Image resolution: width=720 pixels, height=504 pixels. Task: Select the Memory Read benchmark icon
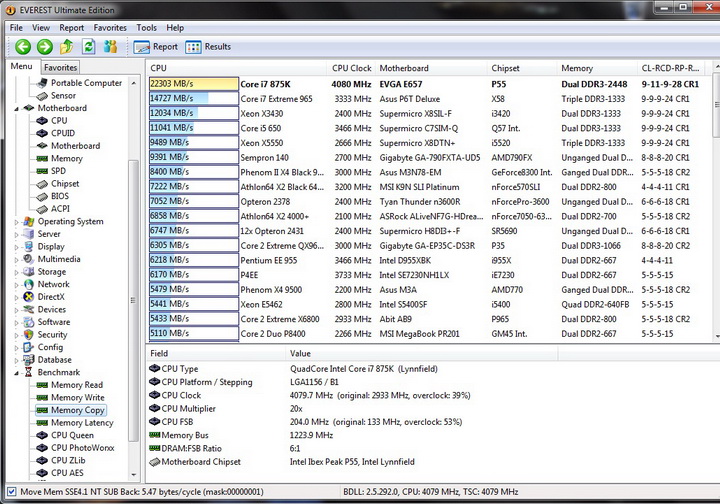tap(42, 385)
